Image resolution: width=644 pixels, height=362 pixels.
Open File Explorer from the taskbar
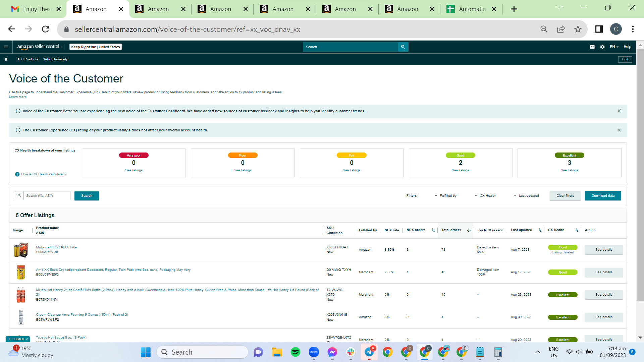(277, 352)
